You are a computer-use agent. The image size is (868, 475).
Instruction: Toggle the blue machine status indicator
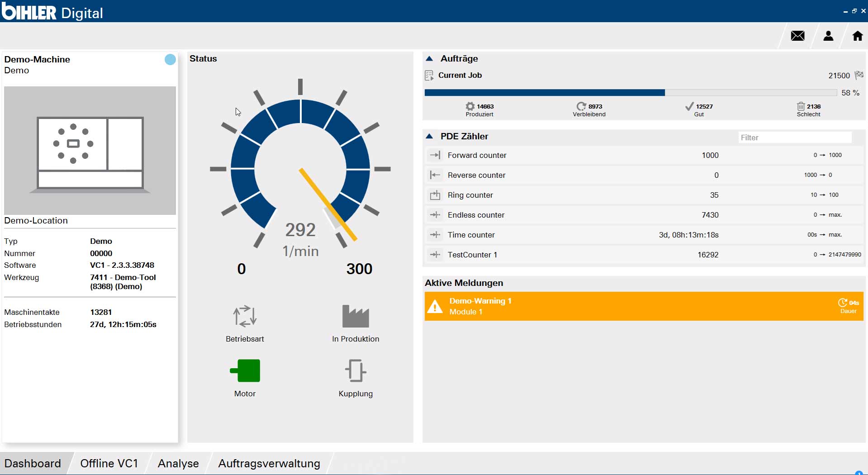click(170, 60)
